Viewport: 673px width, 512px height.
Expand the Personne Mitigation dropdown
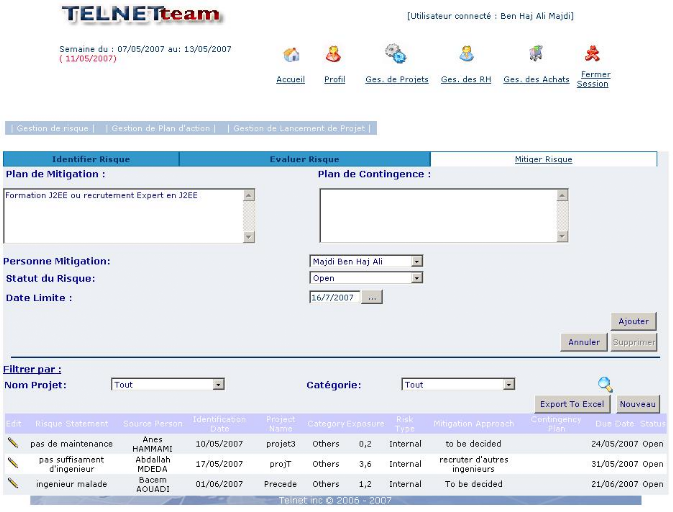click(417, 262)
